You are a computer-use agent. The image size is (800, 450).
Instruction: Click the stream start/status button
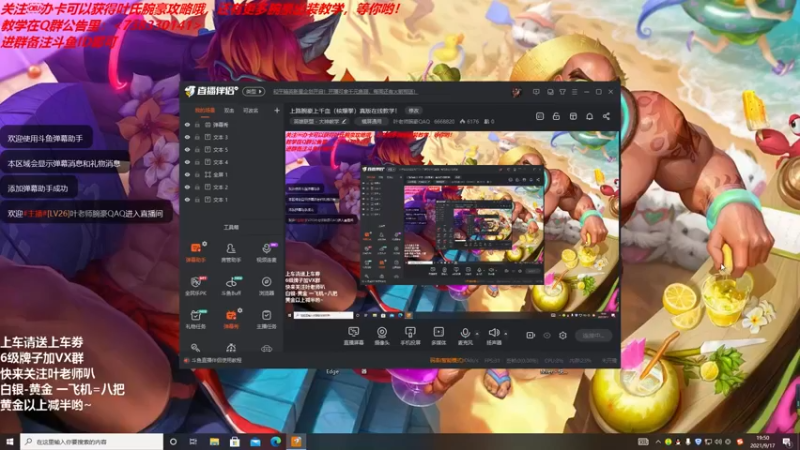coord(594,335)
